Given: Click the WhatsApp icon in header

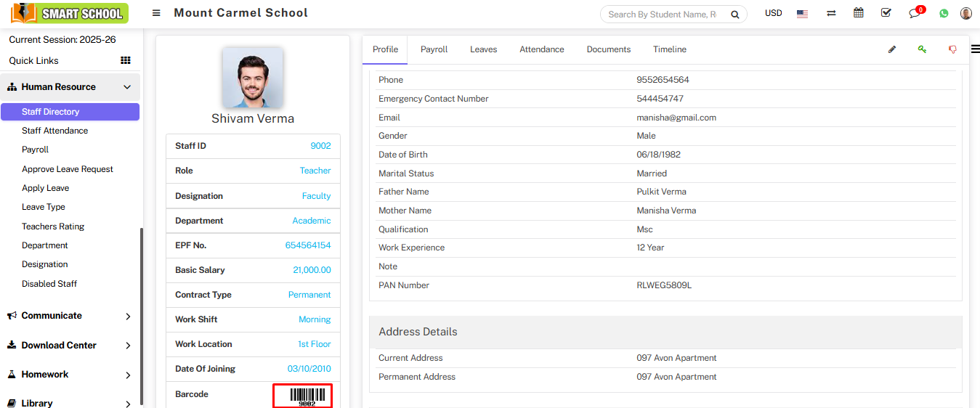Looking at the screenshot, I should 944,13.
